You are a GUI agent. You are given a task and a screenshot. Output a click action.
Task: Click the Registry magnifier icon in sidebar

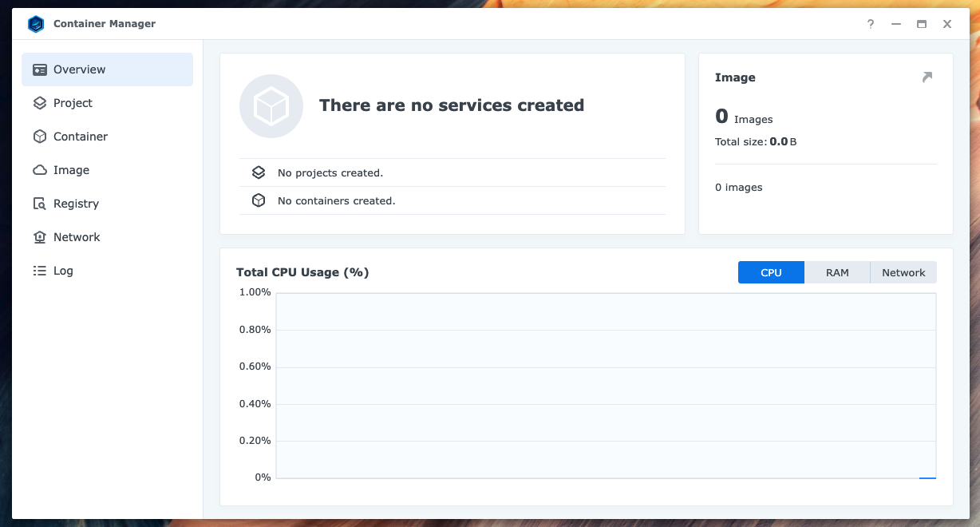(x=39, y=204)
